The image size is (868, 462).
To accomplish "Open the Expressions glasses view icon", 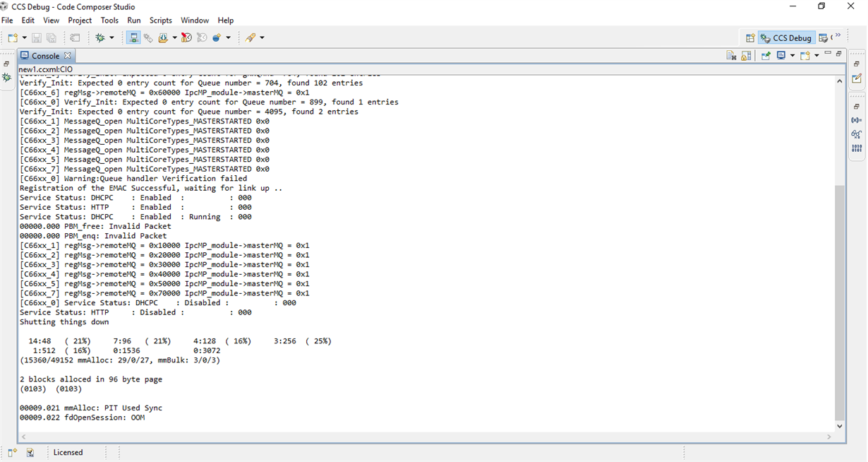I will 856,134.
